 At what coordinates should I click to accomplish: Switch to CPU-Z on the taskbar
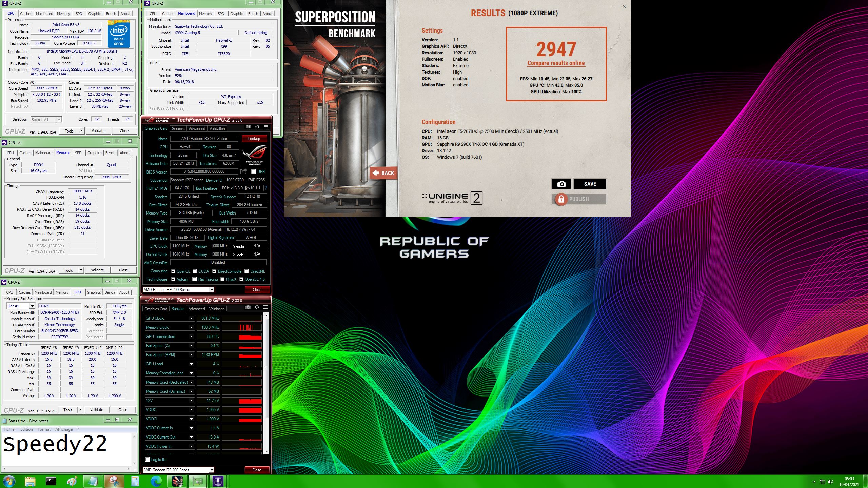pyautogui.click(x=218, y=481)
